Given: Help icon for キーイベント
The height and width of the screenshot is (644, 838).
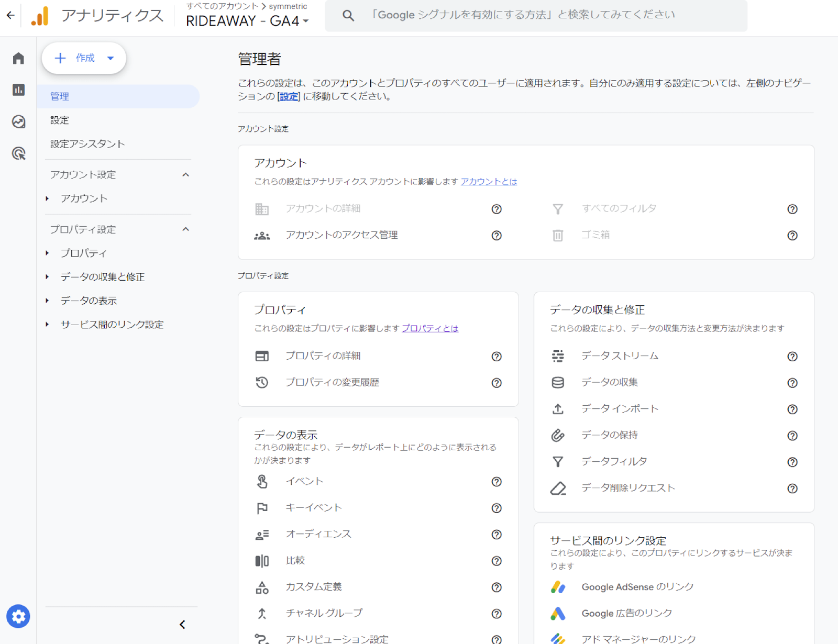Looking at the screenshot, I should click(497, 508).
